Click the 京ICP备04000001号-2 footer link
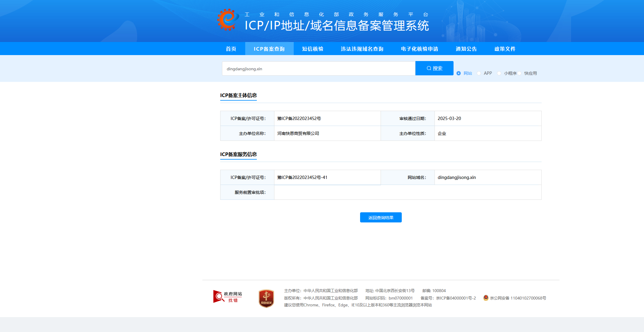644x332 pixels. 456,298
